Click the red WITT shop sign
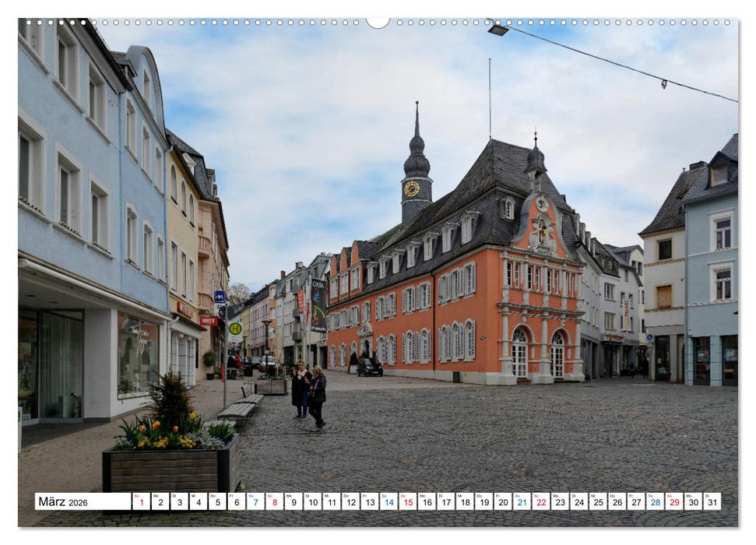This screenshot has width=756, height=545. pos(208,321)
